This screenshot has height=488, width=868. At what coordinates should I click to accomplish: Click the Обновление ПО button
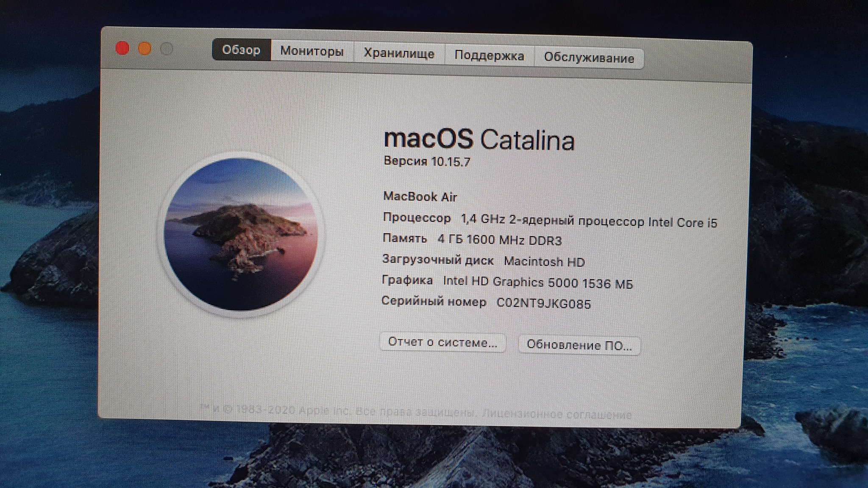coord(579,345)
